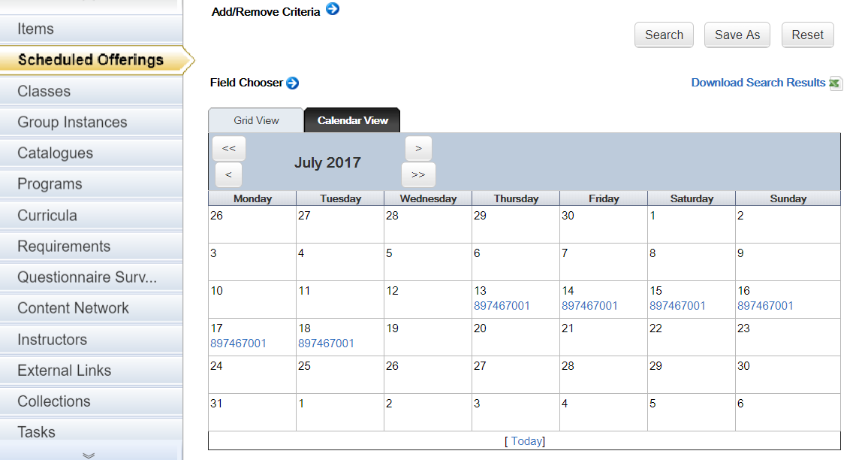
Task: Open Field Chooser via its arrow icon
Action: pyautogui.click(x=292, y=83)
